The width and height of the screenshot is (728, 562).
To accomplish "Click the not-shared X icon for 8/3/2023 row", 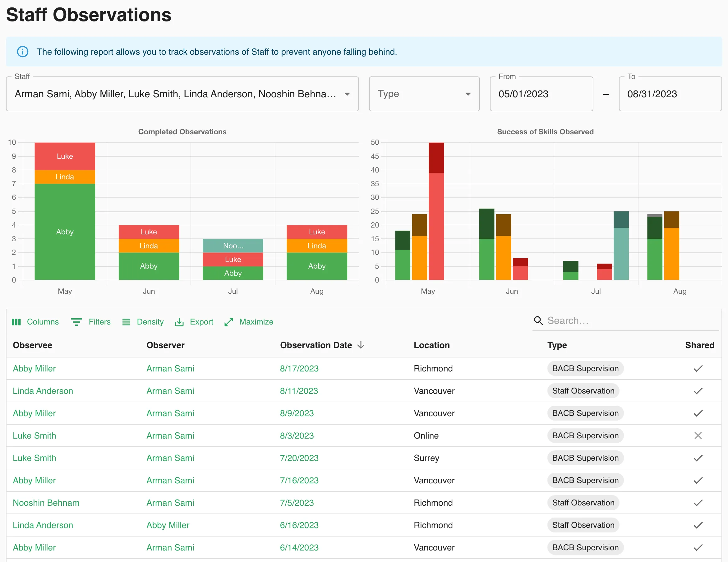I will tap(698, 436).
